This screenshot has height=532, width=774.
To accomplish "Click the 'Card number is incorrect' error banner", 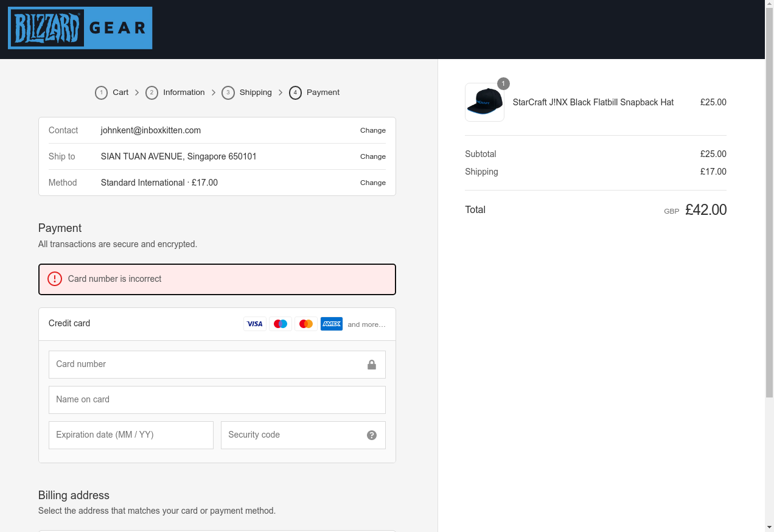I will pos(217,279).
